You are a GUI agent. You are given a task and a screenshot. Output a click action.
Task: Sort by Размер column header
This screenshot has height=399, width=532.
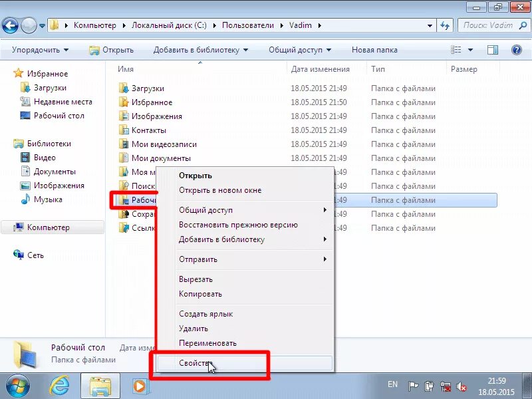point(473,69)
